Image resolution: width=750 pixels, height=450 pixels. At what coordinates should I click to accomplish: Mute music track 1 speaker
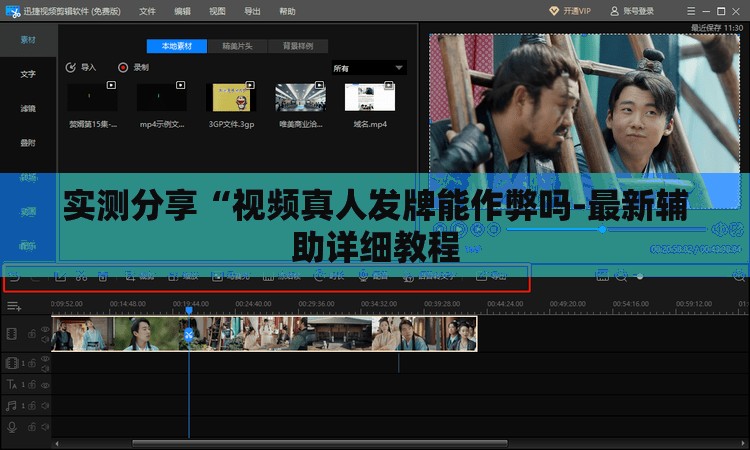point(45,406)
